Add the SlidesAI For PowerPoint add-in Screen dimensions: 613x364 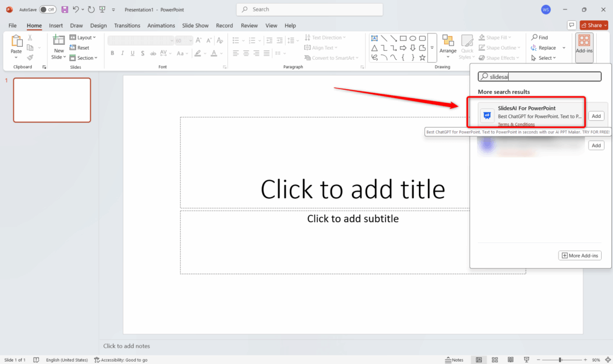[x=596, y=116]
